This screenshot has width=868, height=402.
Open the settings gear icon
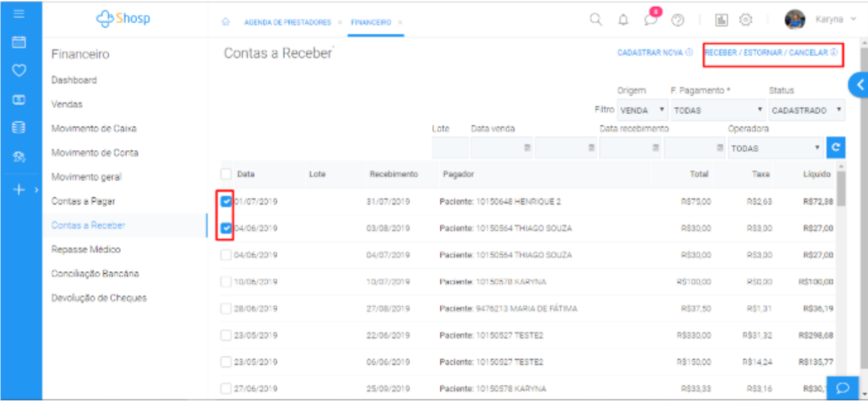click(x=746, y=20)
